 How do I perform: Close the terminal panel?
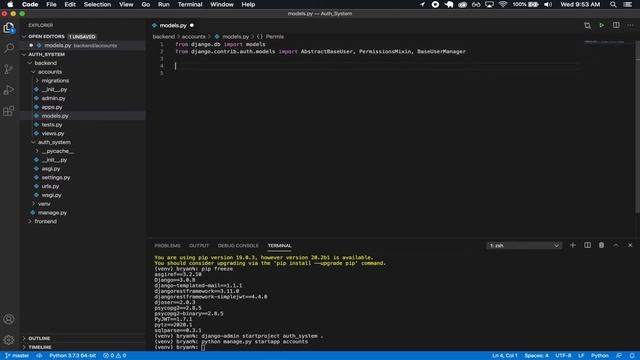(x=630, y=245)
